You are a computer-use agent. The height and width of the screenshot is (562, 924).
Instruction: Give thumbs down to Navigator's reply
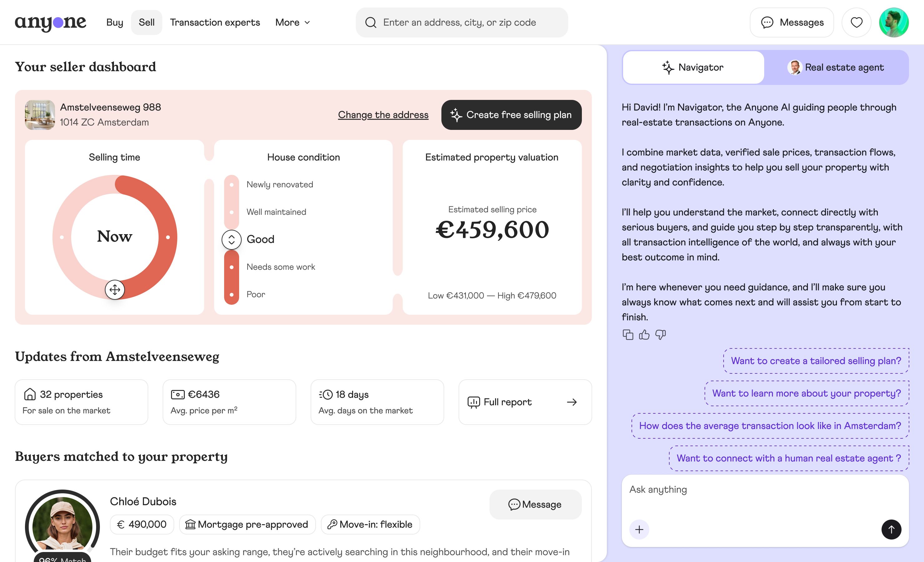[660, 334]
